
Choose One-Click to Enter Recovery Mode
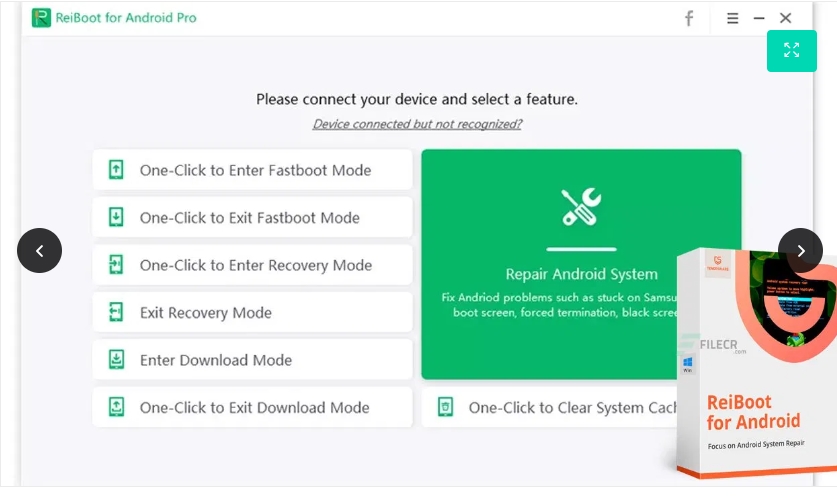pyautogui.click(x=252, y=265)
